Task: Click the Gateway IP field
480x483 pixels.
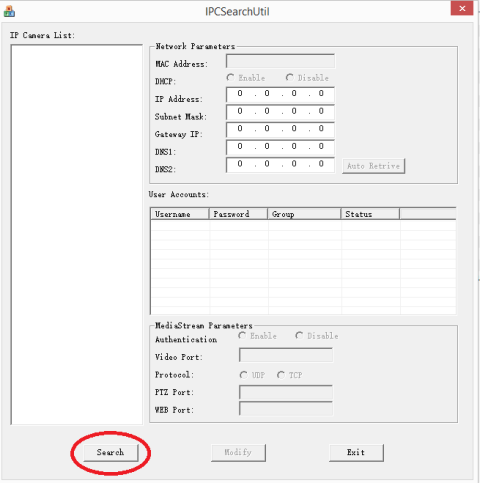Action: pos(280,130)
